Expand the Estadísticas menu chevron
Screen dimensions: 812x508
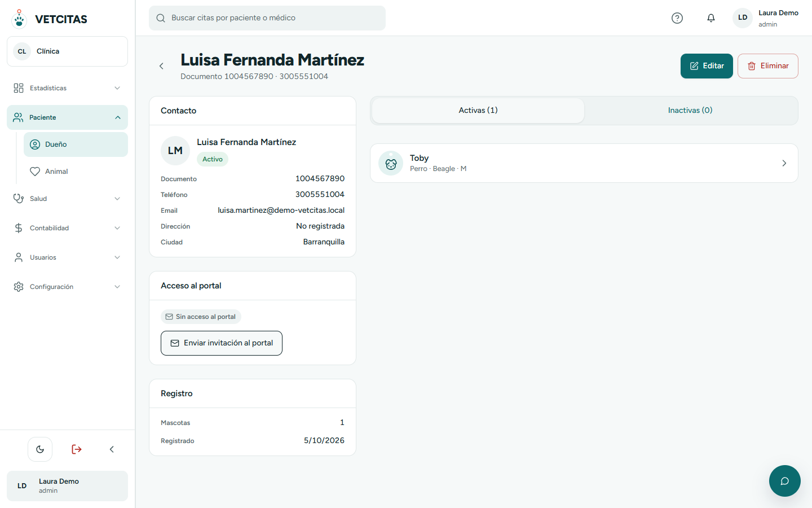click(x=117, y=88)
